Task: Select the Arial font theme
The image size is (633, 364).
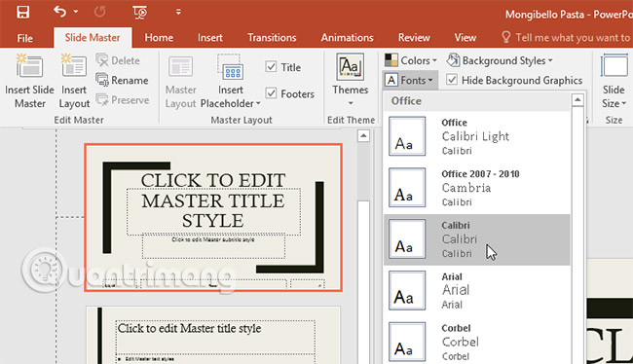Action: (476, 291)
